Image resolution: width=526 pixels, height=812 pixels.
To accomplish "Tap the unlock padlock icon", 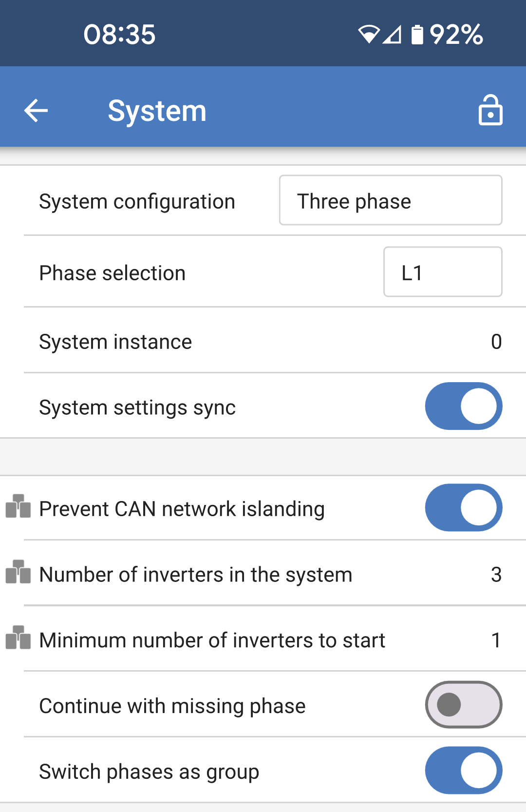I will tap(490, 111).
